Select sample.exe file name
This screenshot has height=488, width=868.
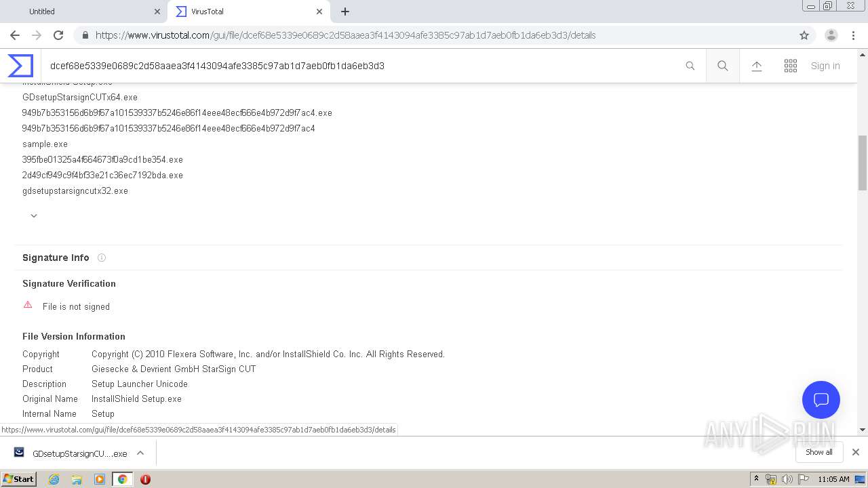(45, 144)
